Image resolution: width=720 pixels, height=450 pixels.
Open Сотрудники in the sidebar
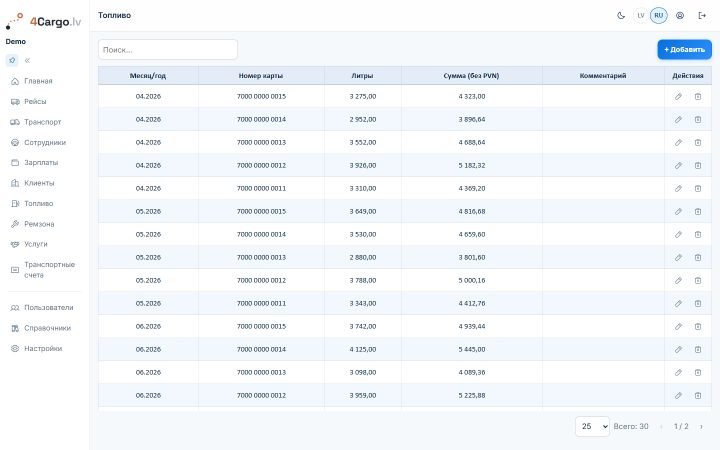[x=44, y=142]
